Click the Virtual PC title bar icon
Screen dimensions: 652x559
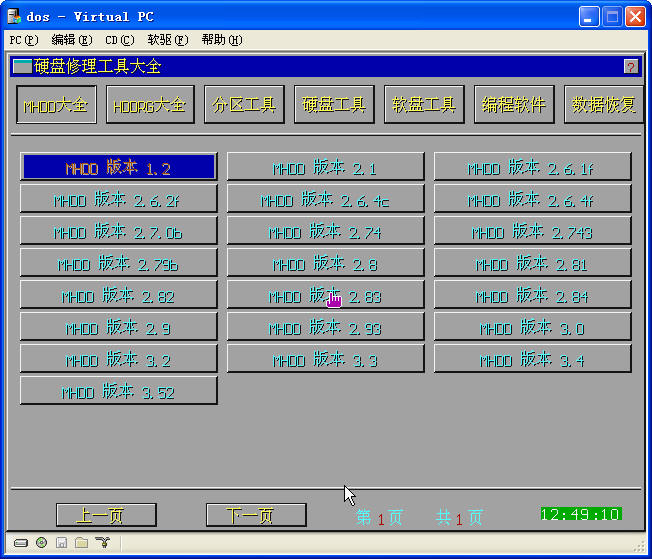click(14, 17)
